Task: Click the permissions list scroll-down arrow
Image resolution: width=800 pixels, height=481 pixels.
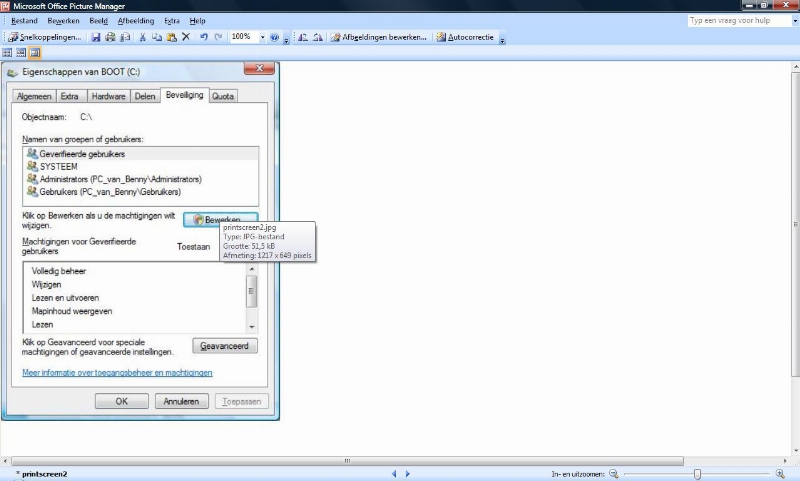Action: pos(252,327)
